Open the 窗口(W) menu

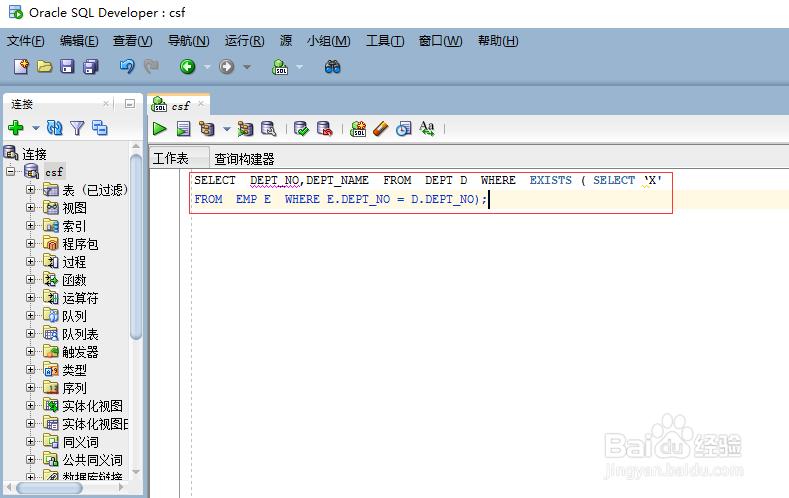click(x=440, y=41)
